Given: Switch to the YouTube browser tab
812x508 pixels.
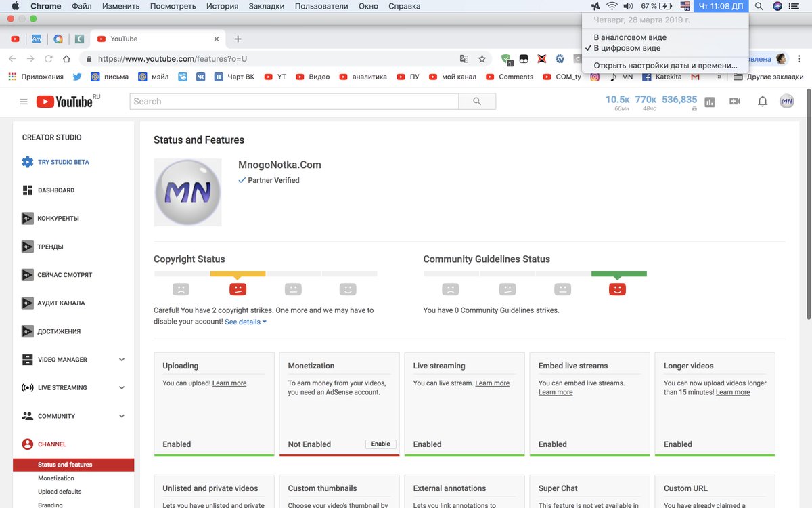Looking at the screenshot, I should 158,39.
